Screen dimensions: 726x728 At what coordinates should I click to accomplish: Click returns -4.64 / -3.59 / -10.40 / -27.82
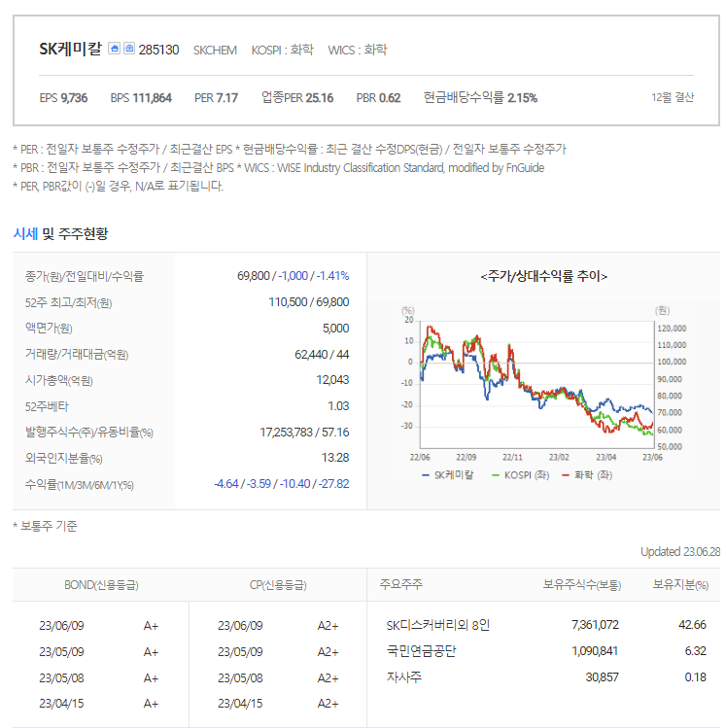(x=282, y=484)
